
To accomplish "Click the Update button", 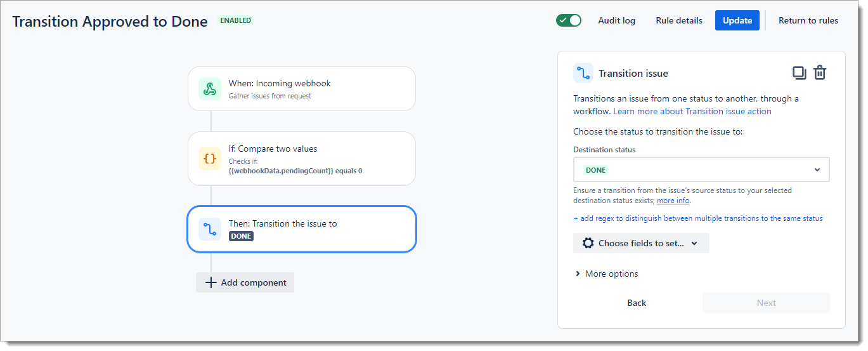I will click(737, 20).
